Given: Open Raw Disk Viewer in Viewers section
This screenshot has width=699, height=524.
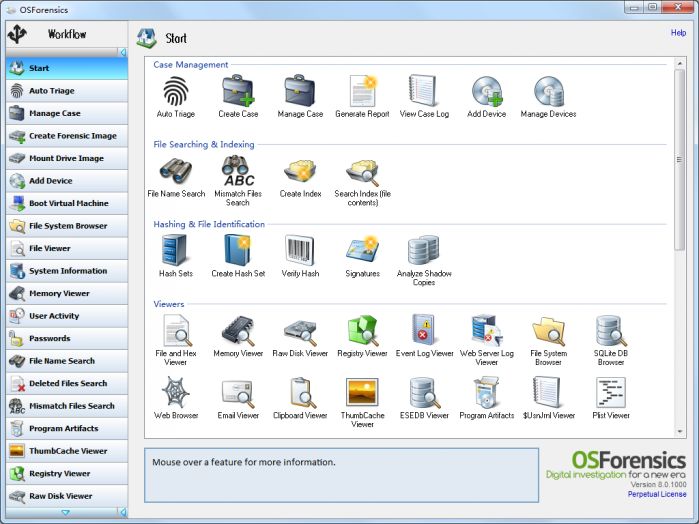Looking at the screenshot, I should coord(300,331).
